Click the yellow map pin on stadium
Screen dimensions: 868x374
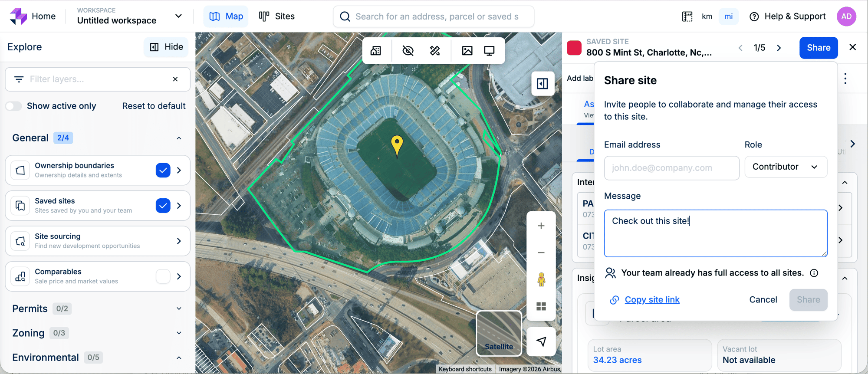[x=397, y=146]
